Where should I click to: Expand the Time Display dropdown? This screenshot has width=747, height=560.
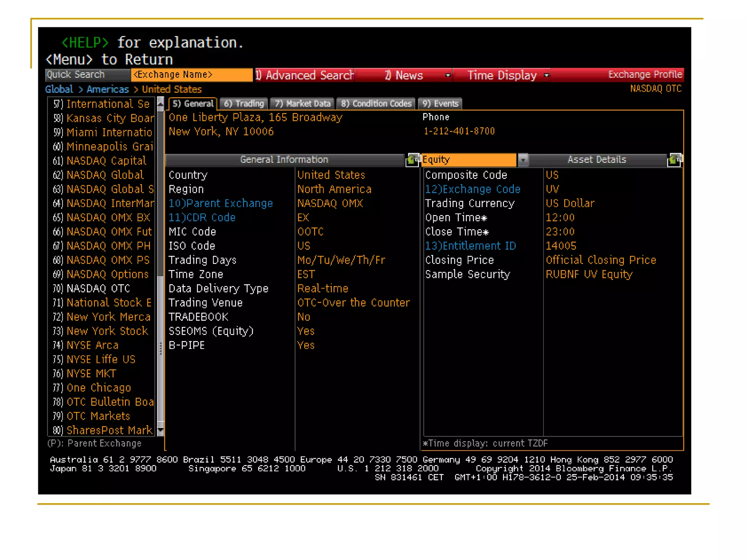546,75
